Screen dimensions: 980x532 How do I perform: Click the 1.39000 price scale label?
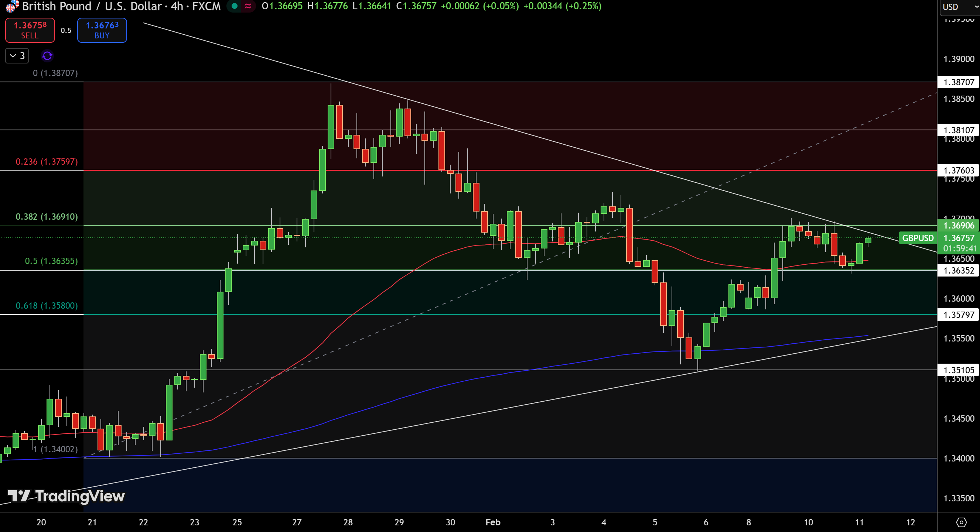(x=959, y=59)
